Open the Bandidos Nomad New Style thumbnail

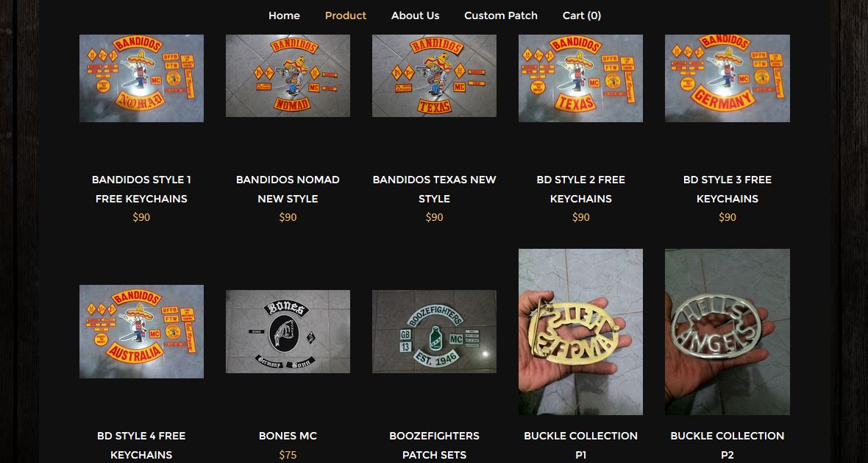(x=288, y=76)
